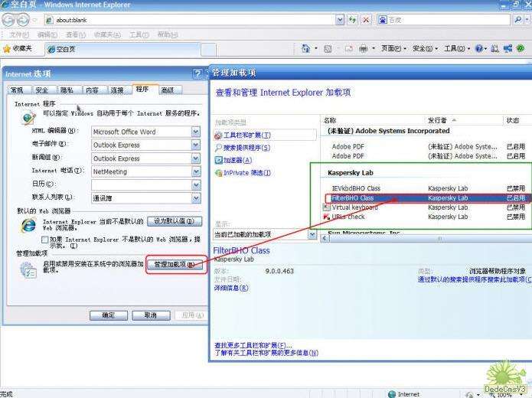This screenshot has height=398, width=532.
Task: Open the 详细信息(R) link
Action: pos(231,288)
